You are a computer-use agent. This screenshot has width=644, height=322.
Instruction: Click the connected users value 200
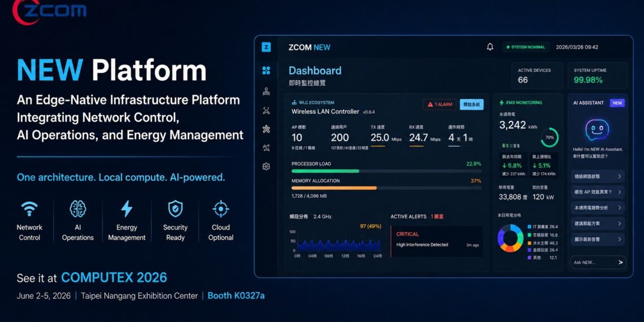click(340, 138)
